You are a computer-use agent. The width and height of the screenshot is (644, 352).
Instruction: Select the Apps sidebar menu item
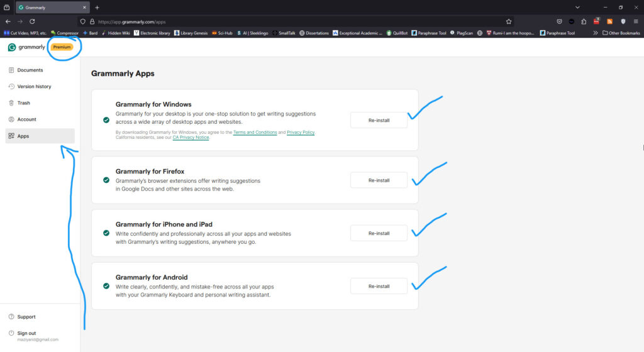40,136
